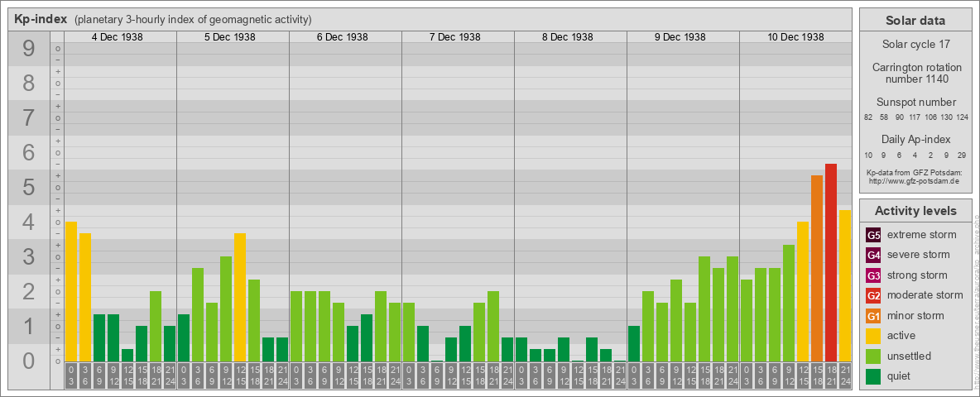Click sunspot number value 130
This screenshot has width=980, height=397.
(x=947, y=117)
